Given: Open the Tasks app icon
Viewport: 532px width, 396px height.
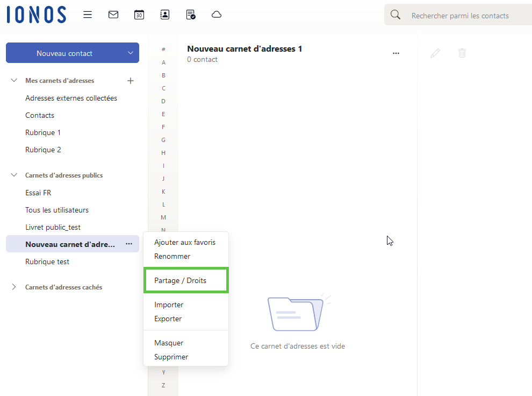Looking at the screenshot, I should 191,15.
